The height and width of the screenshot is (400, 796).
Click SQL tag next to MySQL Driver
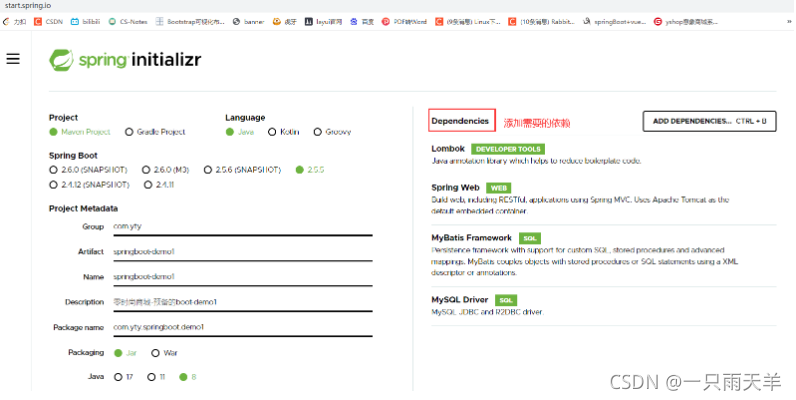coord(506,300)
